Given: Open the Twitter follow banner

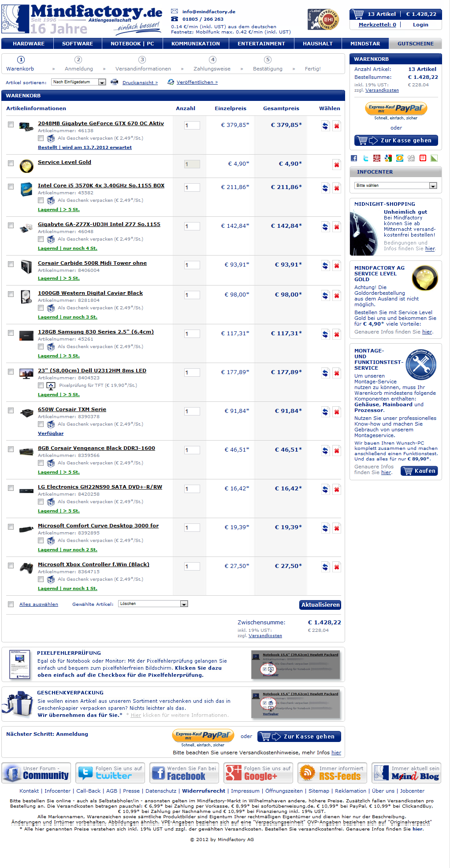Looking at the screenshot, I should 110,773.
